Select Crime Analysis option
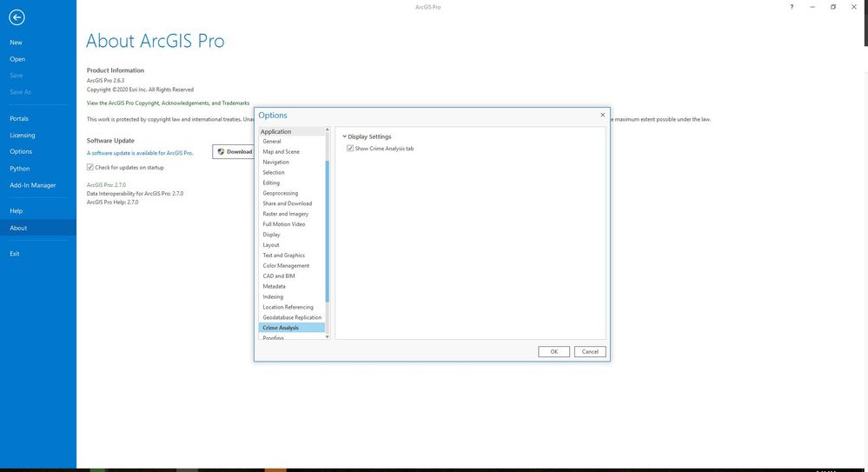This screenshot has height=472, width=868. 292,328
